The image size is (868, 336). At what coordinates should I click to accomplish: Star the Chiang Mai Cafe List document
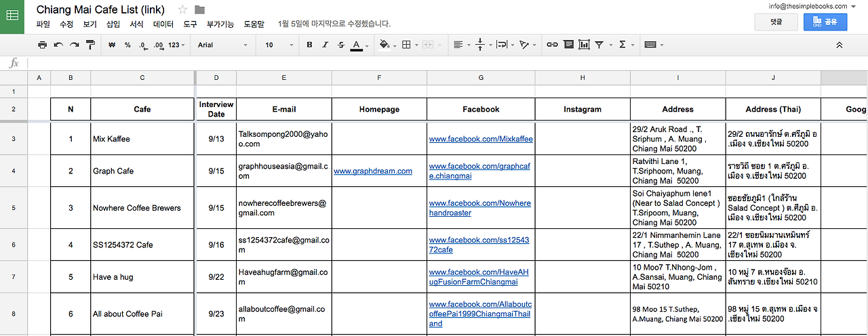(182, 9)
